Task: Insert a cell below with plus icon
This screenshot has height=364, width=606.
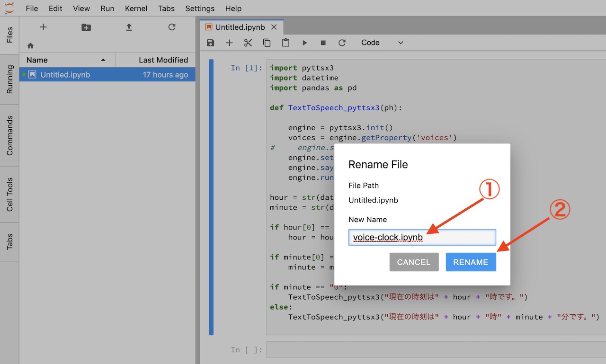Action: (229, 43)
